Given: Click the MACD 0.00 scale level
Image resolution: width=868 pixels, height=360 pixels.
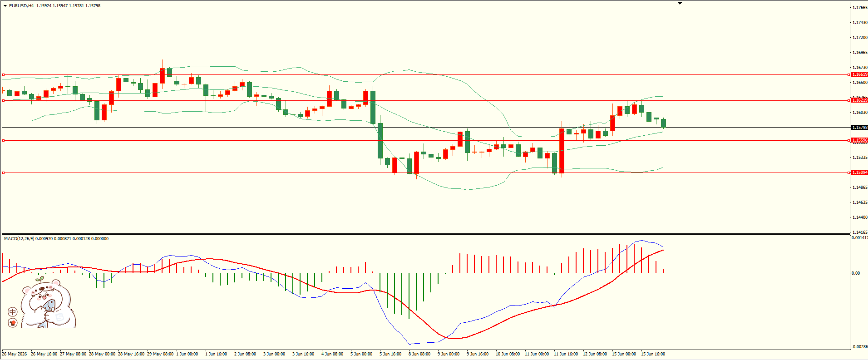Looking at the screenshot, I should (x=856, y=273).
